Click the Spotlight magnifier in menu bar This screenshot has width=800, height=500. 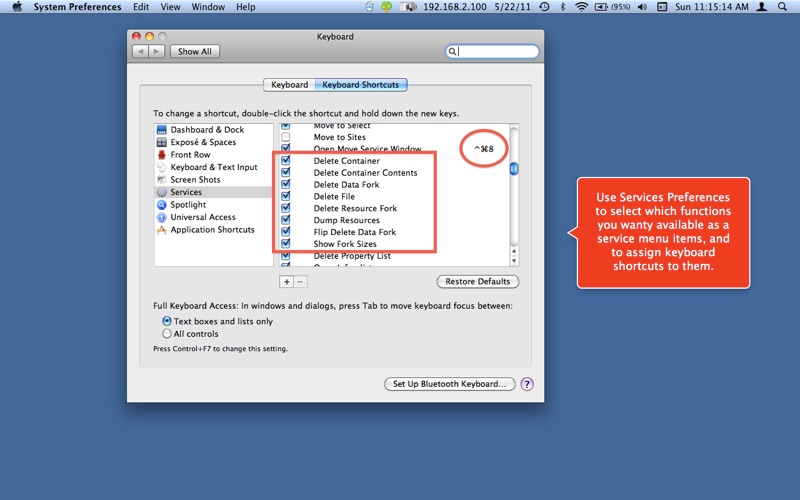click(782, 7)
